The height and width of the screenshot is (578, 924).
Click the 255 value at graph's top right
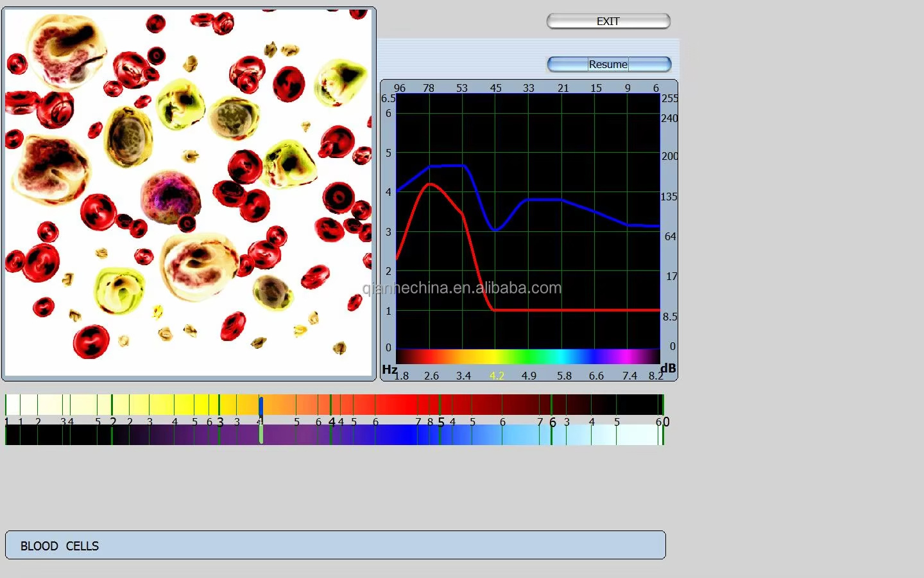(669, 98)
